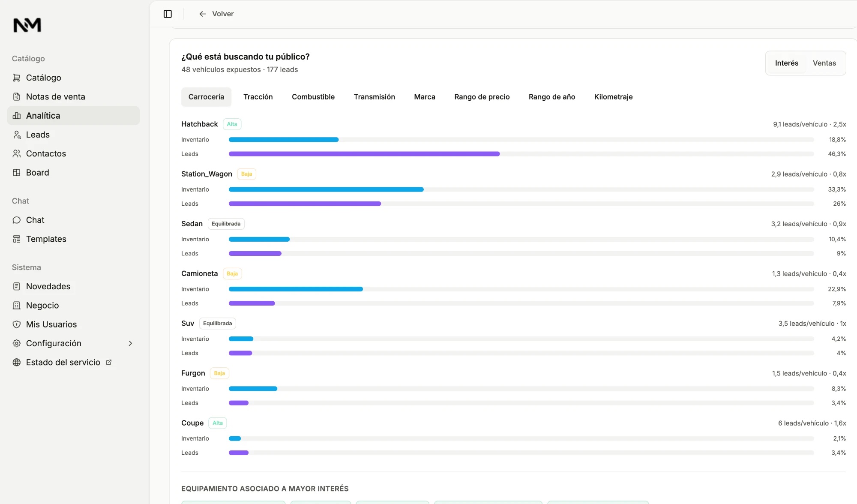The width and height of the screenshot is (857, 504).
Task: Open Templates in the sidebar
Action: tap(74, 239)
